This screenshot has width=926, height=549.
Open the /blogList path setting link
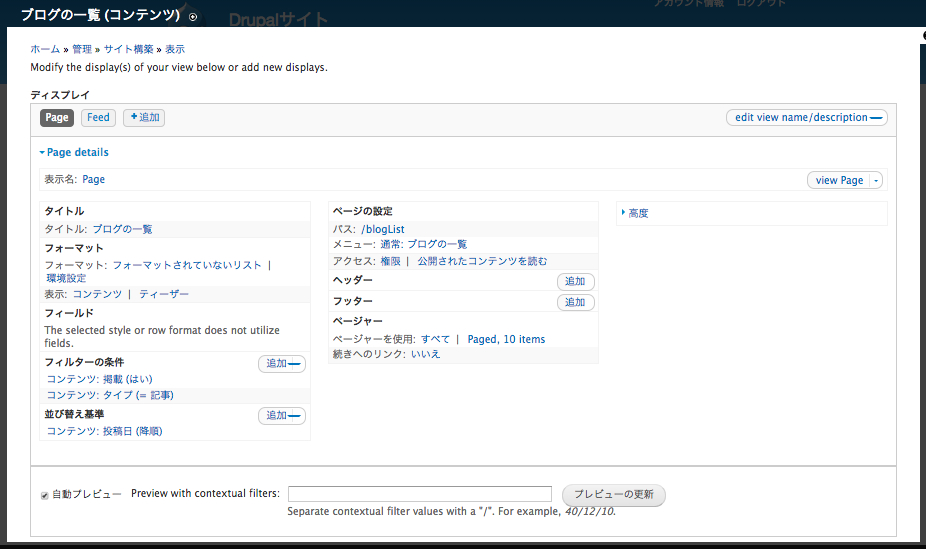click(382, 229)
